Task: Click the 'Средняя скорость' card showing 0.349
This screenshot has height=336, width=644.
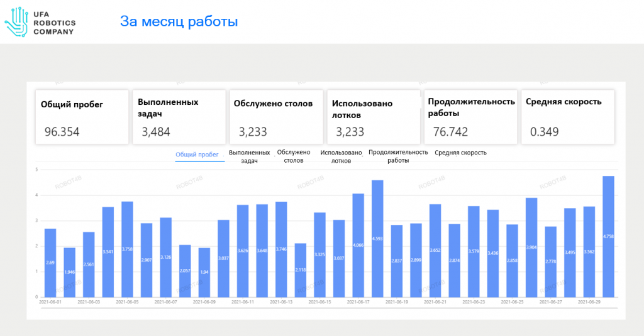Action: tap(568, 117)
